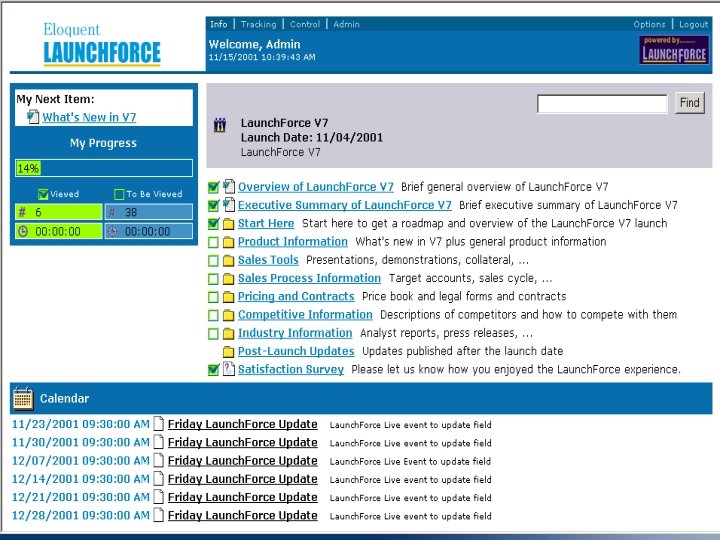Click the search input field next to Find
This screenshot has height=540, width=720.
point(602,104)
